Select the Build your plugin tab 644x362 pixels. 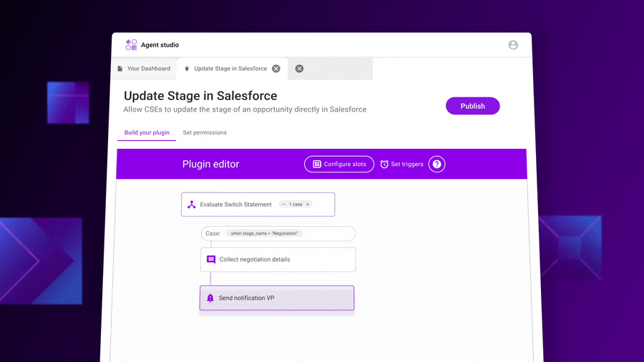147,132
